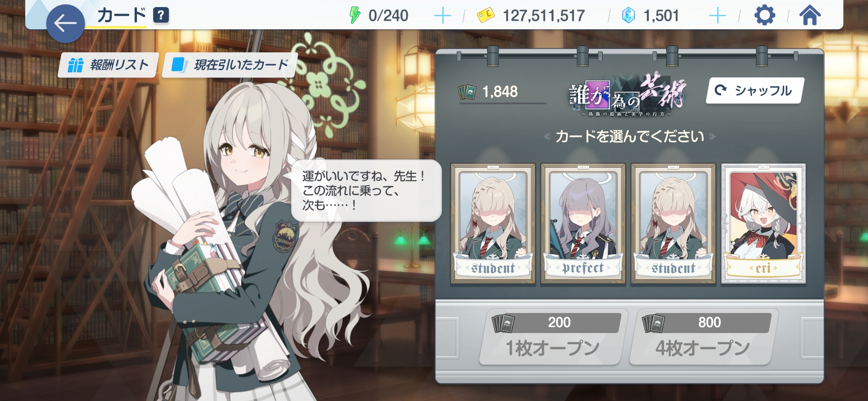Tap the back arrow button
This screenshot has height=401, width=868.
(66, 24)
